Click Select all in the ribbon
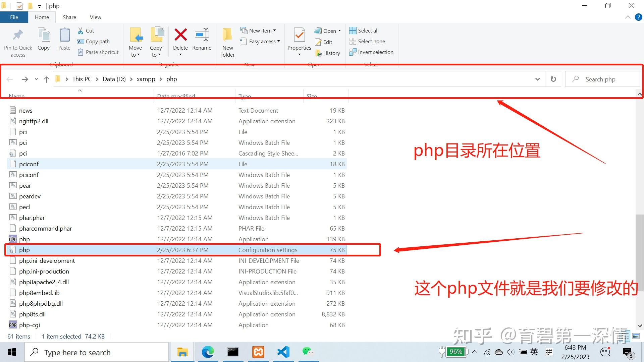644x362 pixels. tap(364, 30)
